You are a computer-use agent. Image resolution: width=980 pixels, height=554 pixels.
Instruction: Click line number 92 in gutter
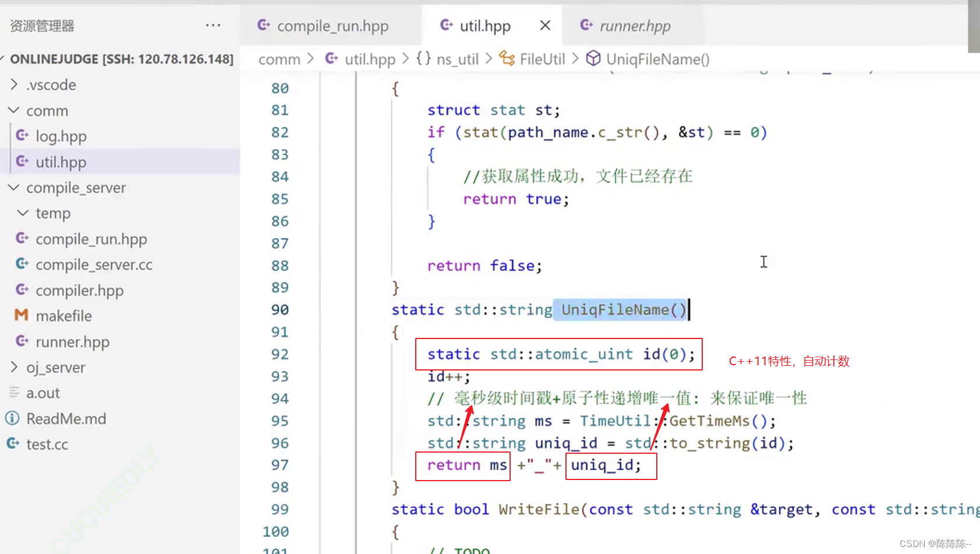pos(280,354)
